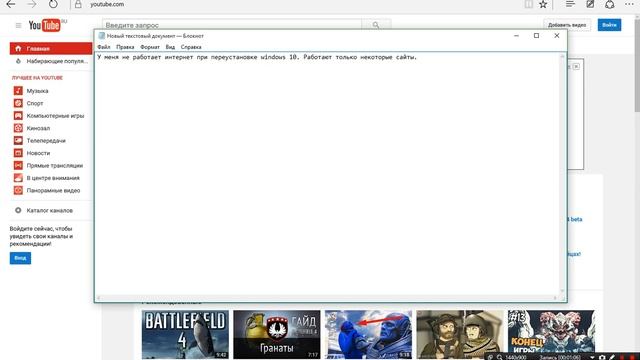Open the Набирающие популярность link
The width and height of the screenshot is (640, 360).
pyautogui.click(x=57, y=61)
